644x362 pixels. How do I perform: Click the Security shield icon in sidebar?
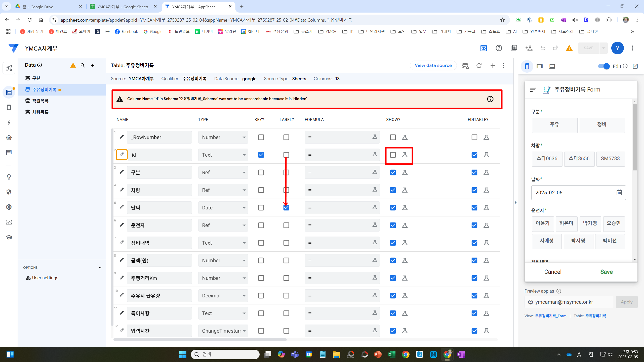point(9,192)
